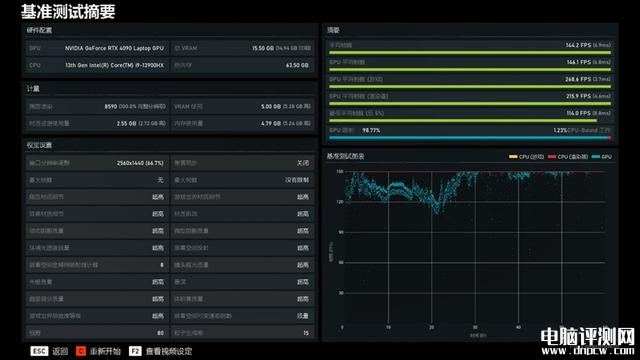Click the "质量" setting value
This screenshot has width=640, height=360.
pyautogui.click(x=303, y=316)
